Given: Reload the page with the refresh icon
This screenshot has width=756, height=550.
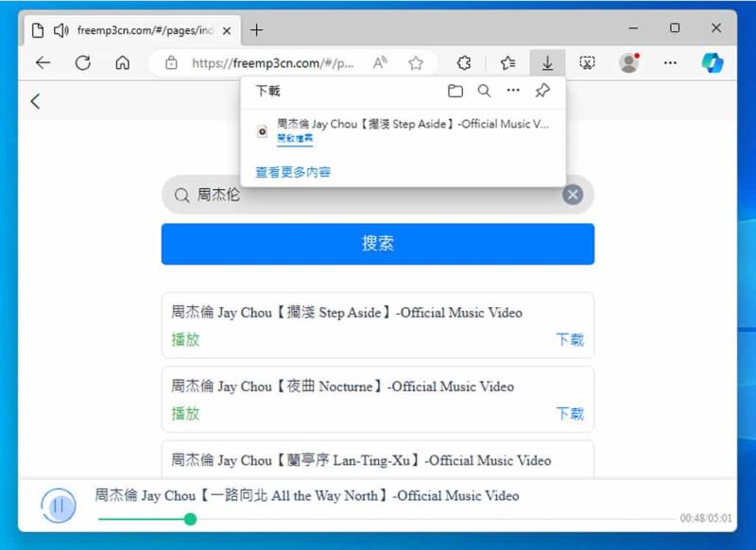Looking at the screenshot, I should click(x=83, y=62).
